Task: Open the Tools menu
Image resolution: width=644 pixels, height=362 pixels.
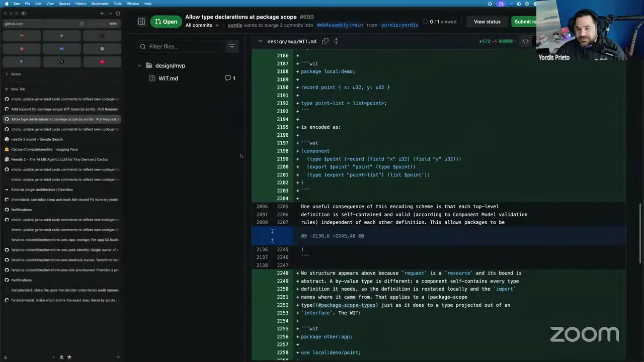Action: point(118,4)
